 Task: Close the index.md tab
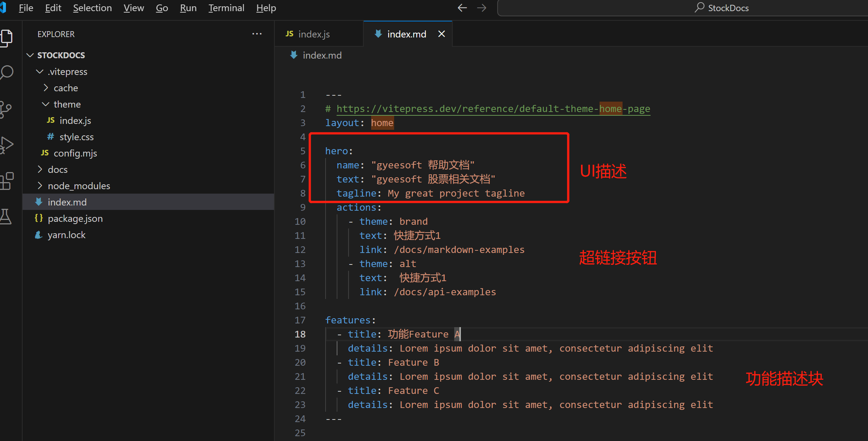coord(442,34)
